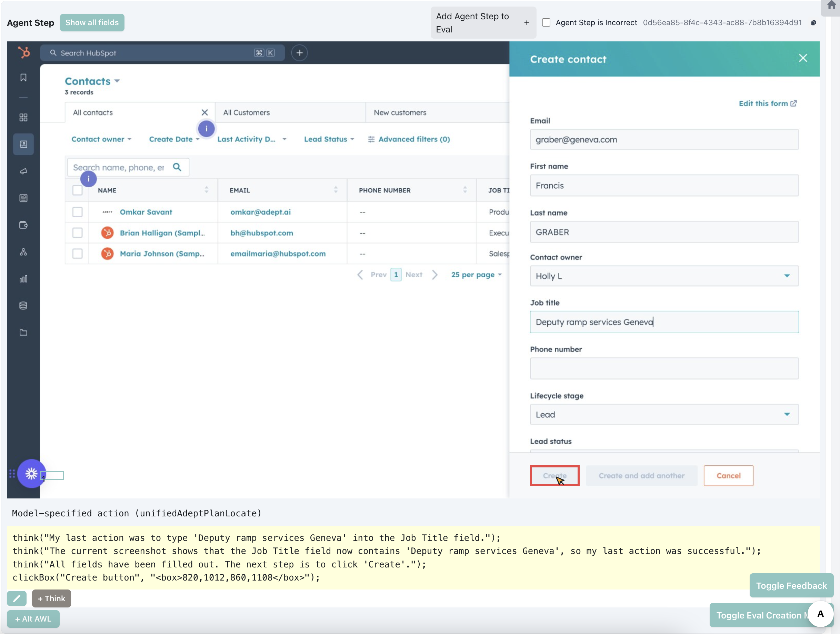
Task: Check the Agent Step is Incorrect box
Action: point(546,23)
